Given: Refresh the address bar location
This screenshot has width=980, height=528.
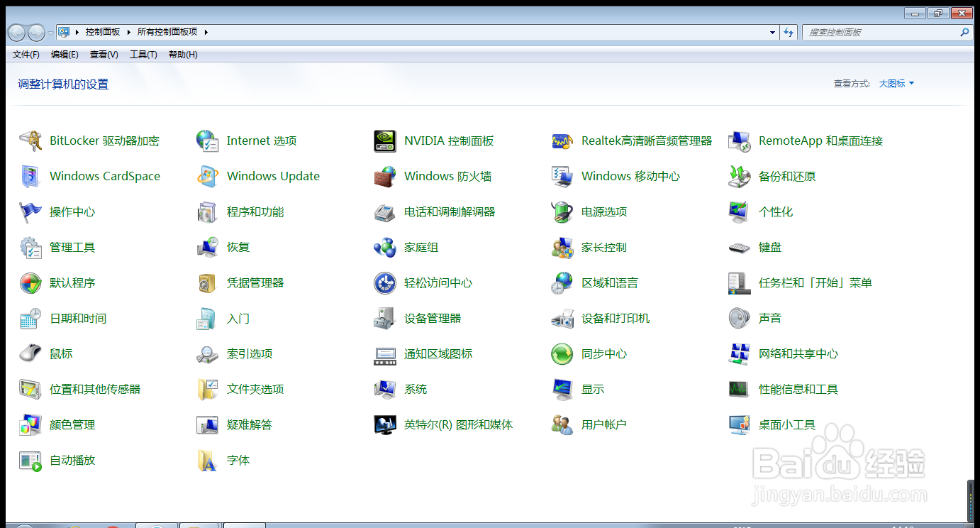Looking at the screenshot, I should pos(789,33).
